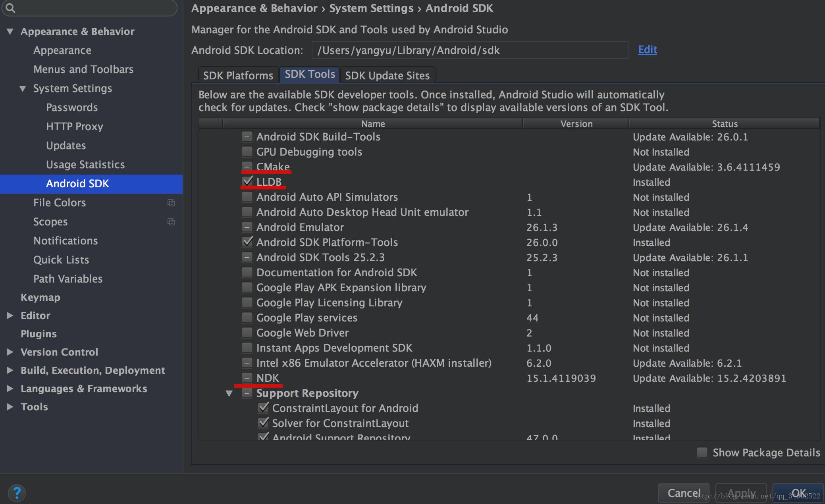Check the GPU Debugging tools checkbox
825x504 pixels.
[x=247, y=152]
